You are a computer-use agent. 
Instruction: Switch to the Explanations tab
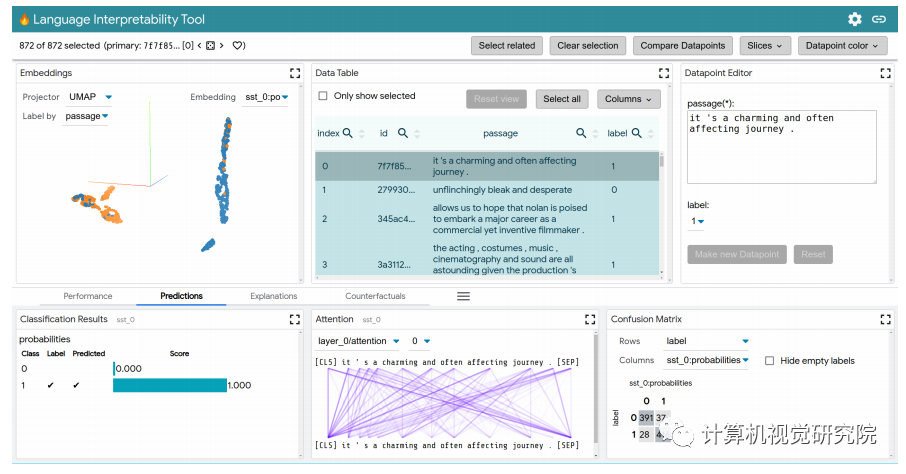(x=274, y=296)
